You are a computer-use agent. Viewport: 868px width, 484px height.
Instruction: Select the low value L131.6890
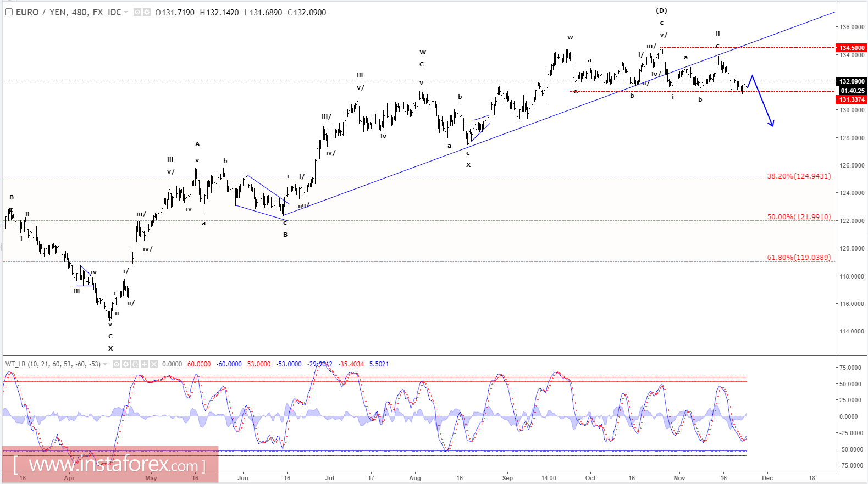263,12
